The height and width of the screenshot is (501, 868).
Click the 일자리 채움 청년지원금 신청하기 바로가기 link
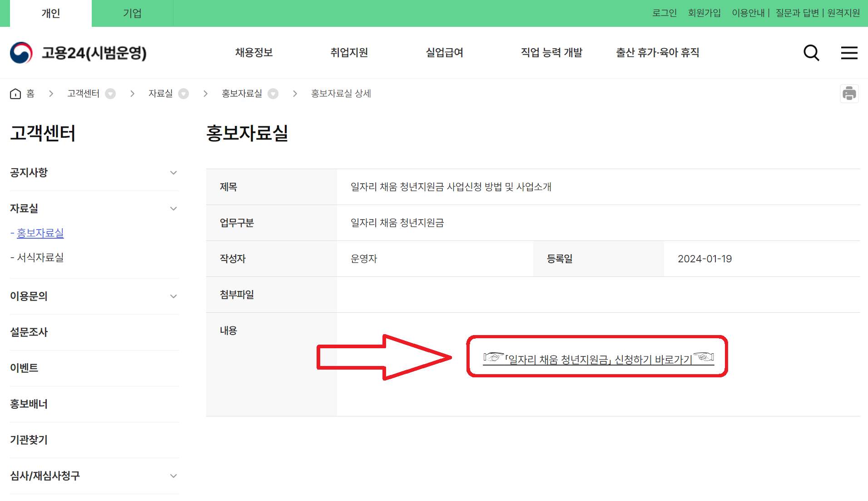tap(597, 358)
